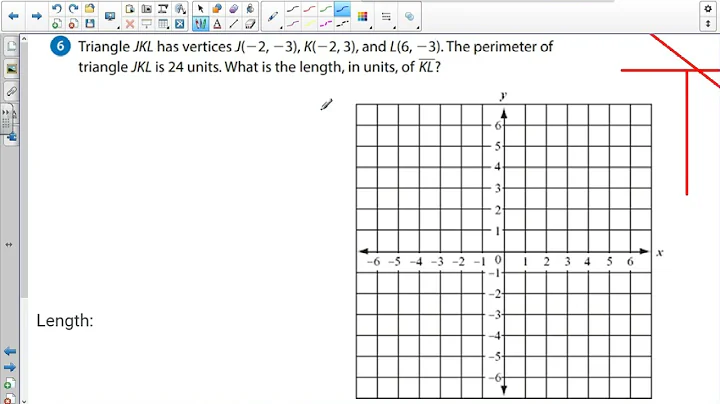
Task: Select the straight Line tool
Action: click(233, 23)
